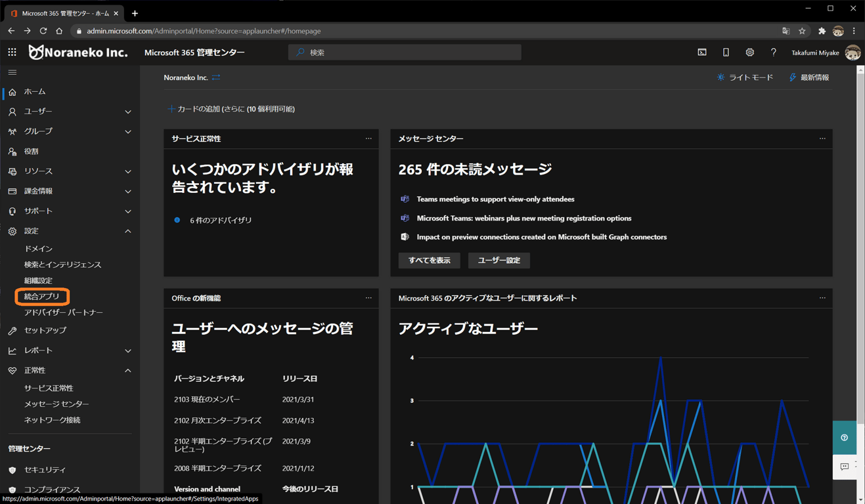
Task: Open サービス正常性 in navigation
Action: click(x=49, y=388)
